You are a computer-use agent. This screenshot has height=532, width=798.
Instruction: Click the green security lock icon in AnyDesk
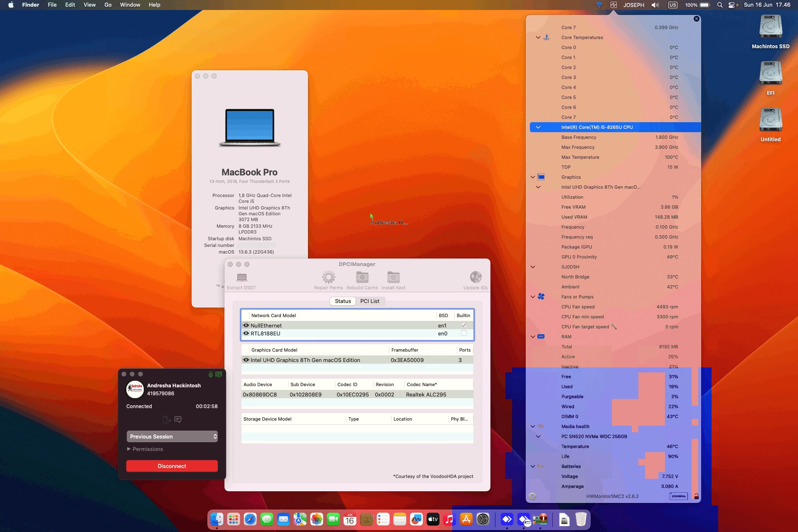tap(211, 374)
